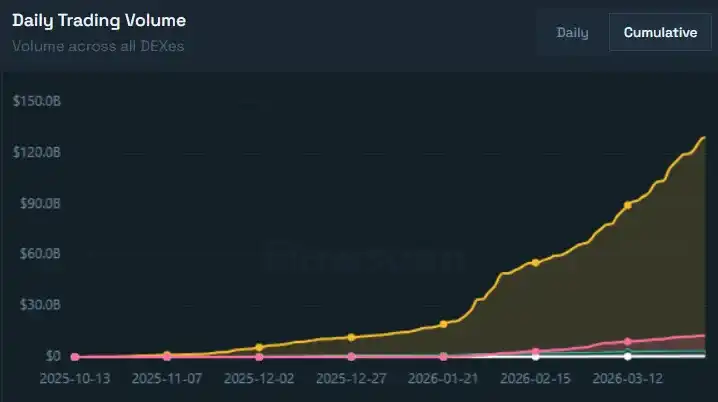This screenshot has width=718, height=402.
Task: Click the white line marker at 2026-03-12
Action: 628,356
